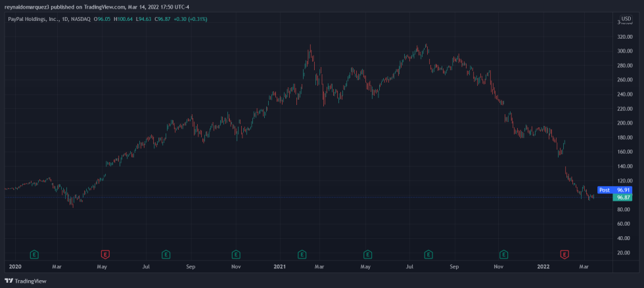This screenshot has width=644, height=288.
Task: Click the earnings marker between Jul and Sep 2020
Action: [166, 253]
